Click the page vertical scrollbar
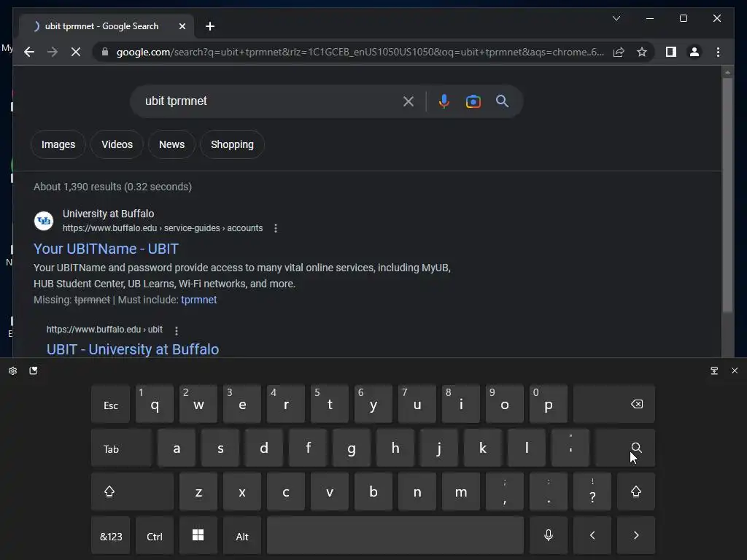 click(x=727, y=194)
